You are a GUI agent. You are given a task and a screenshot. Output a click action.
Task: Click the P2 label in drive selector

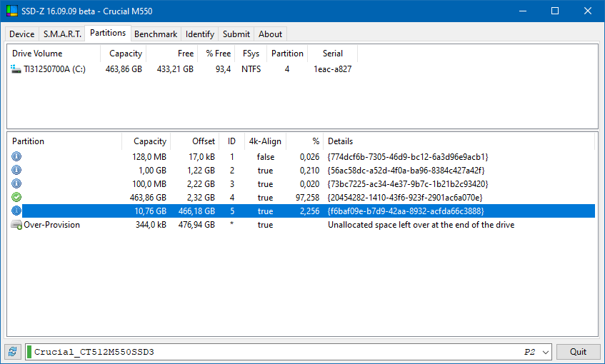[529, 352]
